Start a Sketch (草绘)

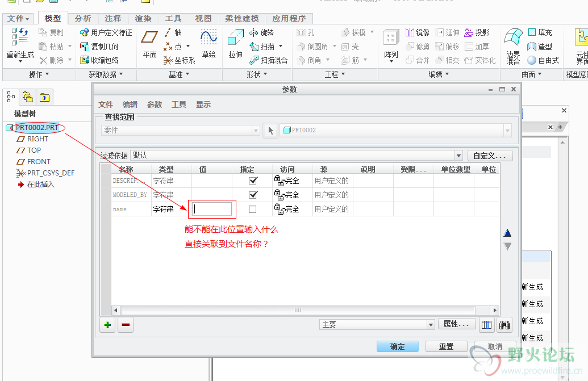point(209,44)
